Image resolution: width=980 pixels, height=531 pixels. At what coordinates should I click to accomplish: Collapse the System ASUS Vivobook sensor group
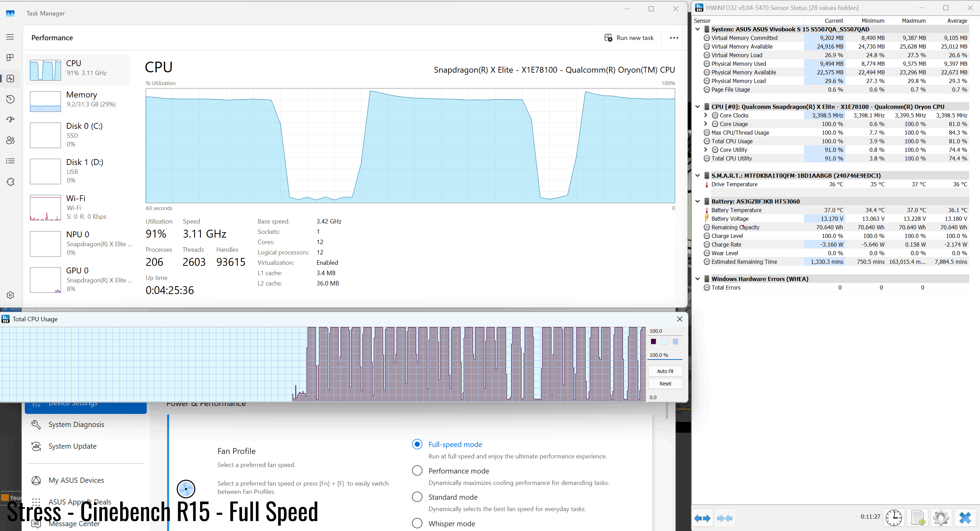point(697,29)
